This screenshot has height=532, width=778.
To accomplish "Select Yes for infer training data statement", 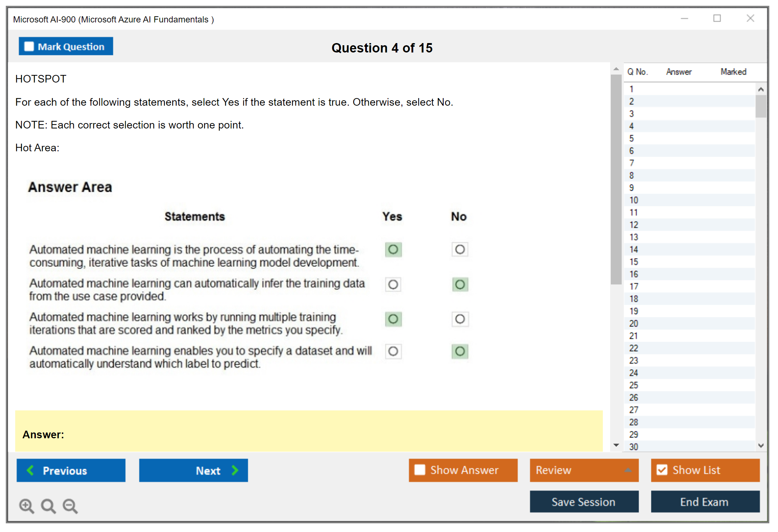I will click(393, 284).
